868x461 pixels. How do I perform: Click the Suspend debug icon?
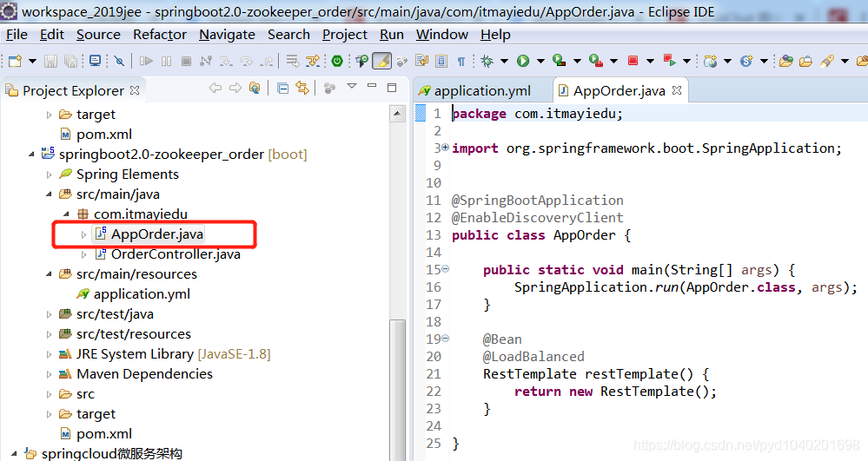(166, 61)
